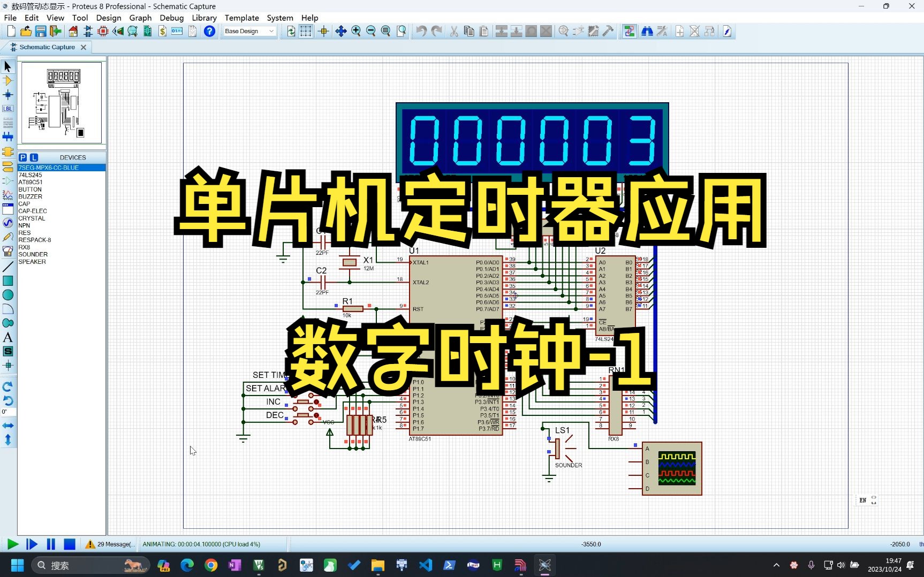Toggle the Wire Autorouter button

(629, 31)
